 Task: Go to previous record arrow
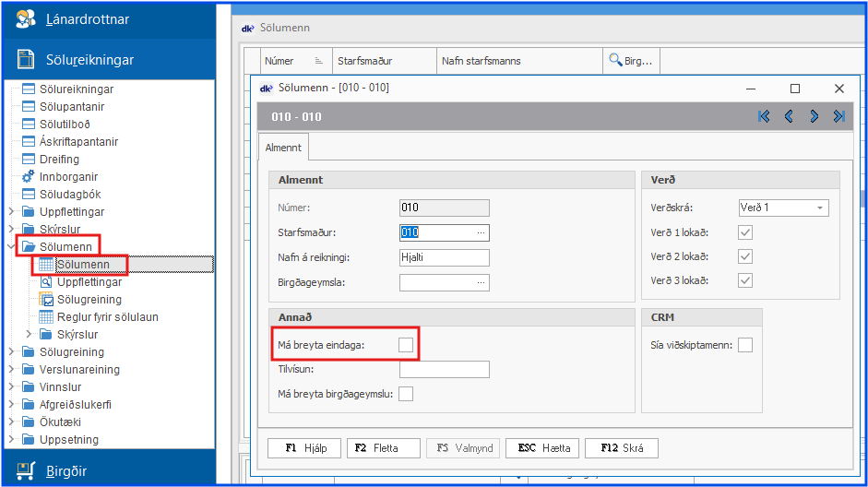pos(789,116)
